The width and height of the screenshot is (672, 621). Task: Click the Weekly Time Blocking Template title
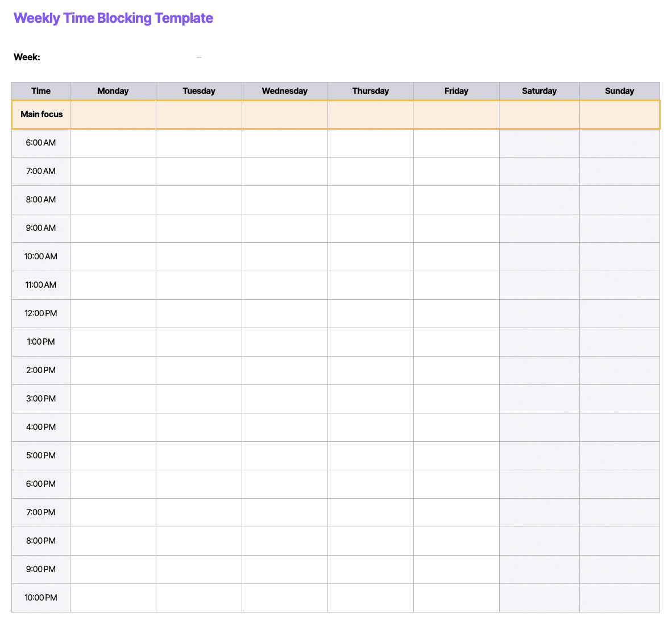pyautogui.click(x=113, y=18)
